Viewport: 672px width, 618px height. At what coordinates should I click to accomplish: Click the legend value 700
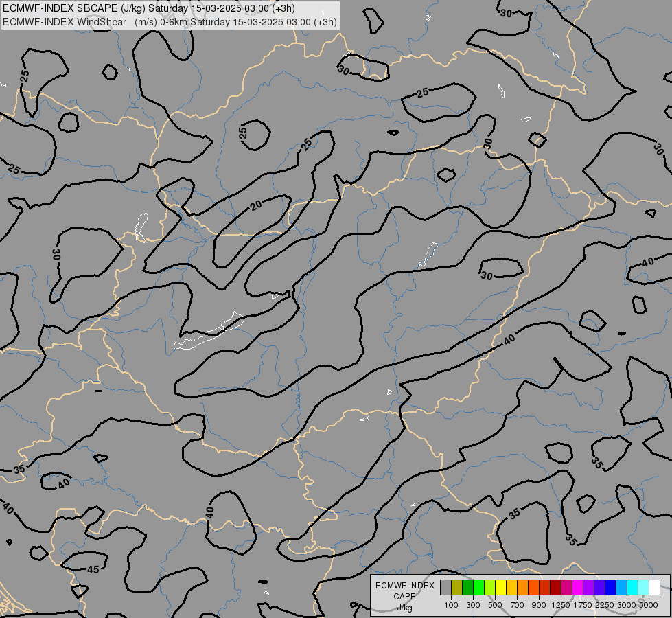pos(518,605)
